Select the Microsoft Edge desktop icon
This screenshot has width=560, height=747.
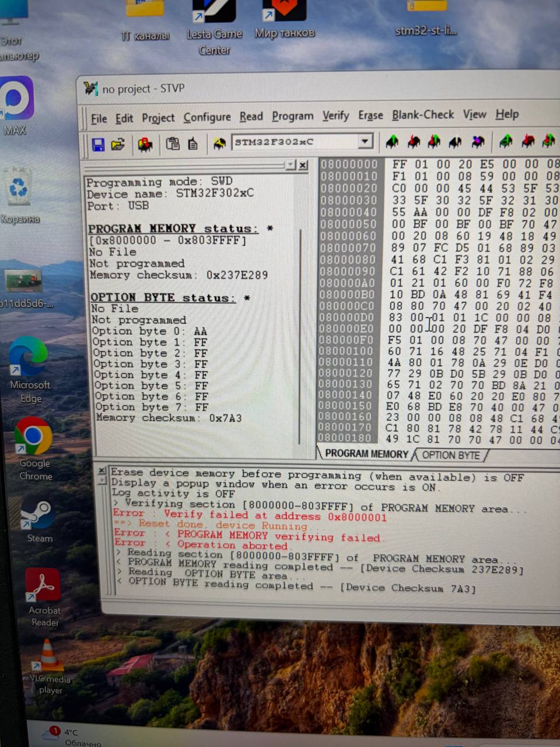(x=29, y=357)
